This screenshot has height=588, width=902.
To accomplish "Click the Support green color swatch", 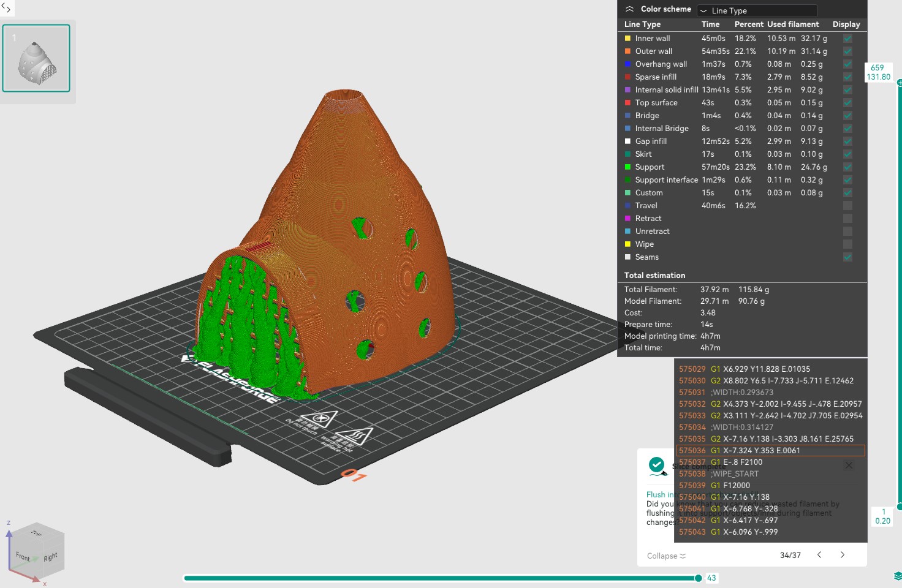I will pyautogui.click(x=627, y=167).
